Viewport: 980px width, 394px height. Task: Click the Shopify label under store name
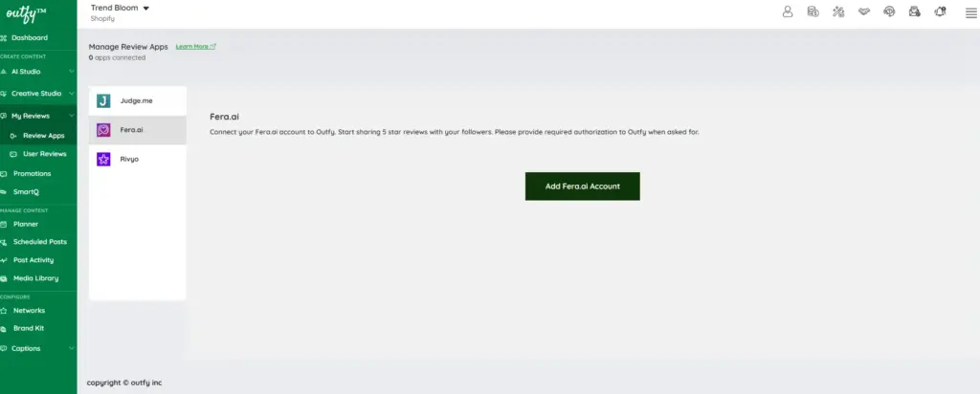point(102,19)
